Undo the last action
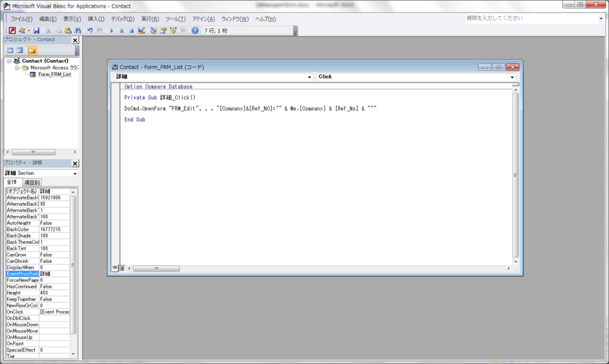 (90, 30)
